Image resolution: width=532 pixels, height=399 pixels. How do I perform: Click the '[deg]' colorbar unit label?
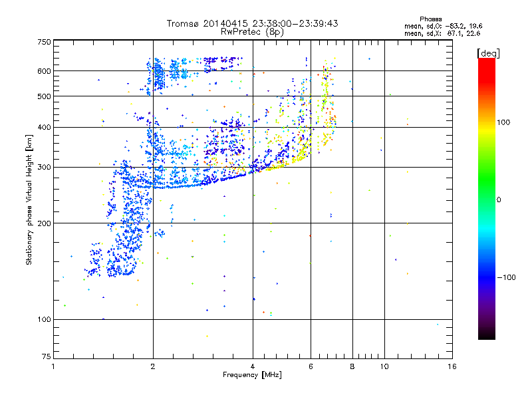(x=488, y=53)
